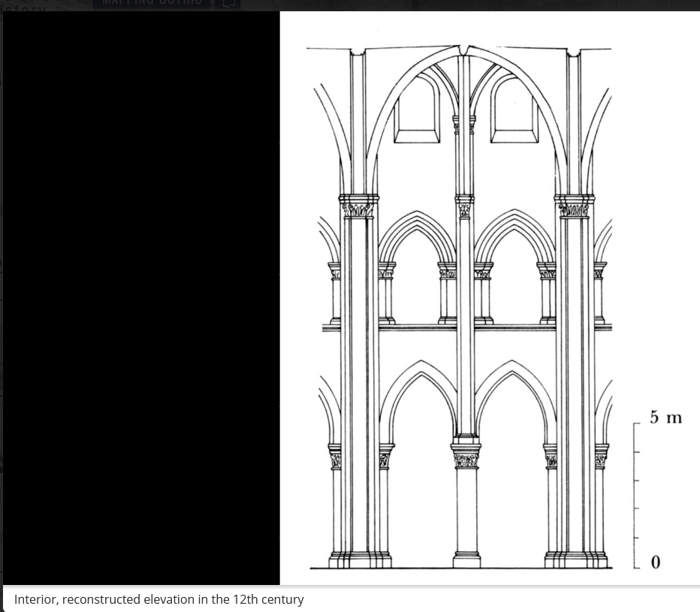Click the black panel left of drawing
This screenshot has height=612, width=700.
[x=141, y=297]
